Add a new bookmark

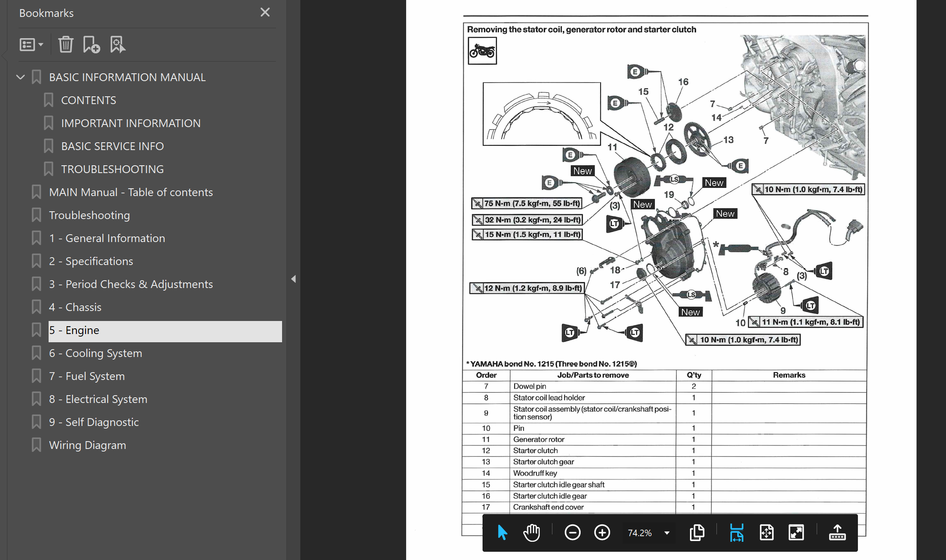pyautogui.click(x=92, y=45)
